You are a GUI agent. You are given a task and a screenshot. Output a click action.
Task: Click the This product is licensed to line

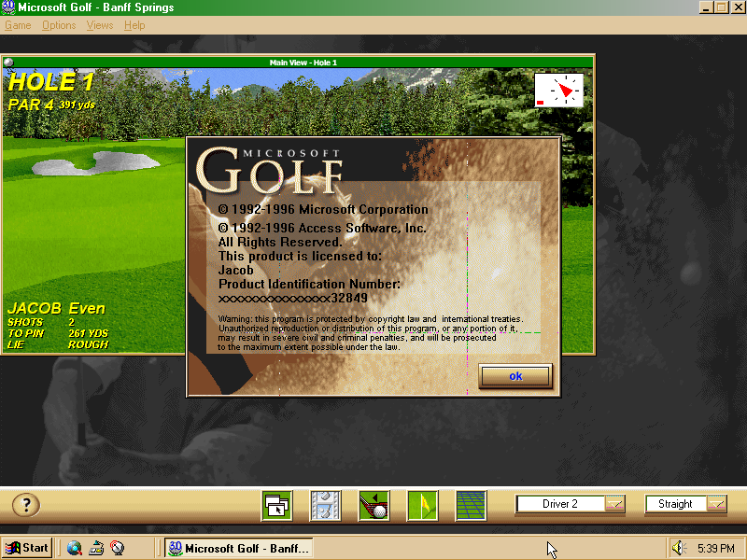click(x=300, y=256)
